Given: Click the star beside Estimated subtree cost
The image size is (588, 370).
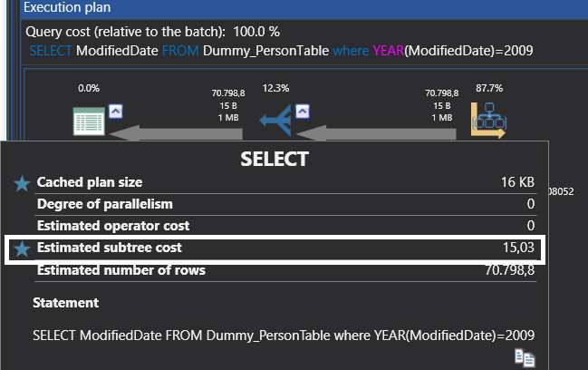Looking at the screenshot, I should click(23, 248).
